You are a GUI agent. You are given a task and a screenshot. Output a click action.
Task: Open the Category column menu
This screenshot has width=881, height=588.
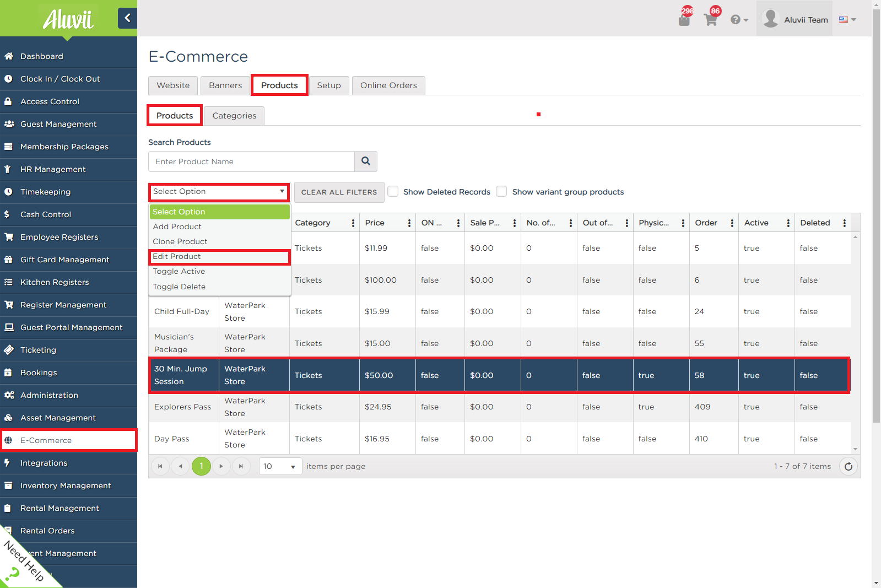click(353, 223)
